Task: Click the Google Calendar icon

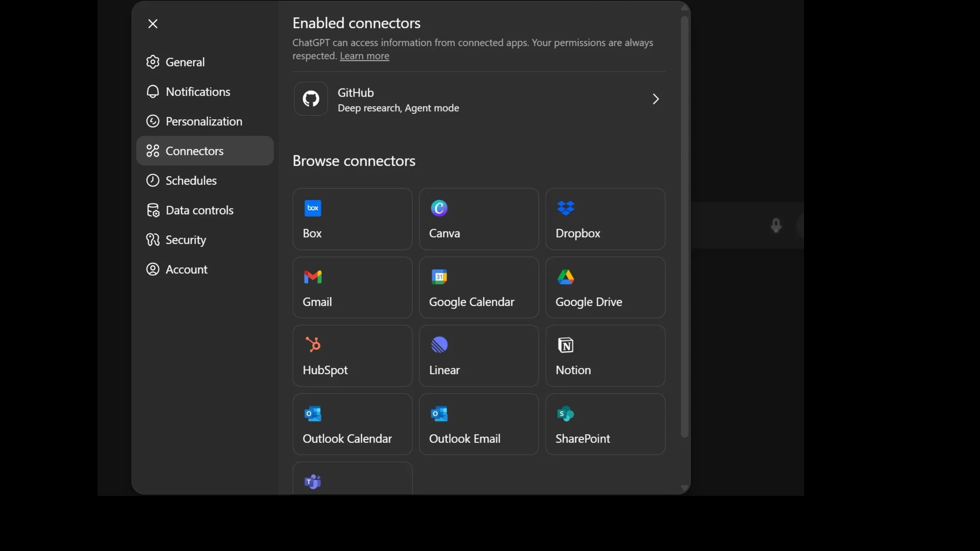Action: (439, 277)
